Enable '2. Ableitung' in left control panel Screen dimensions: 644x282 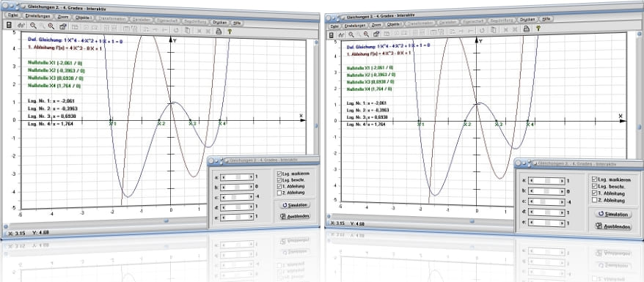click(x=279, y=193)
